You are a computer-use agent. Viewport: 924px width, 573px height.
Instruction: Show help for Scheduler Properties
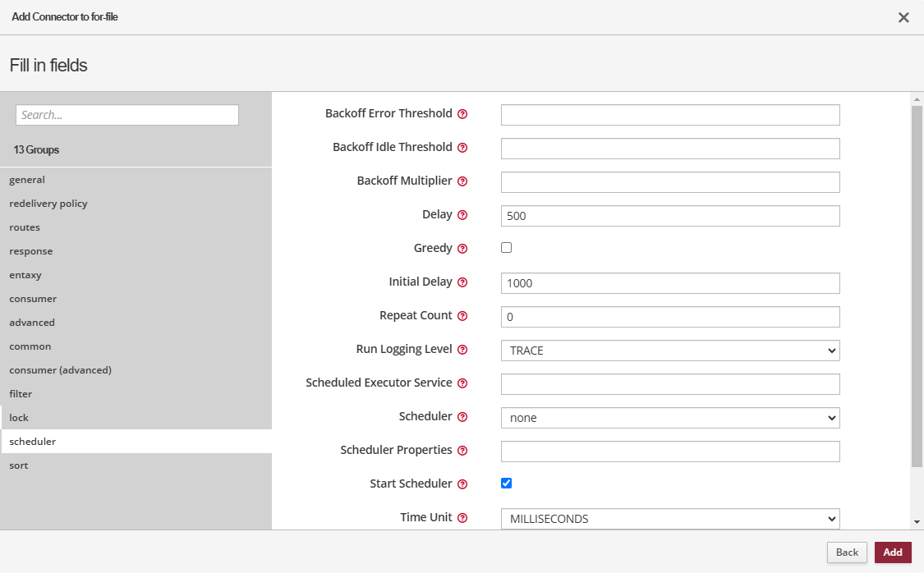point(462,451)
